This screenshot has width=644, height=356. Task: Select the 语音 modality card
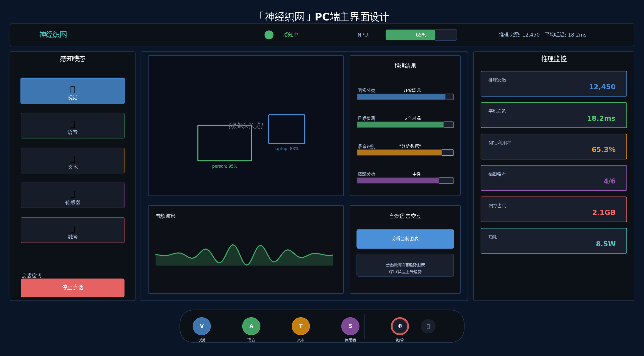click(73, 126)
